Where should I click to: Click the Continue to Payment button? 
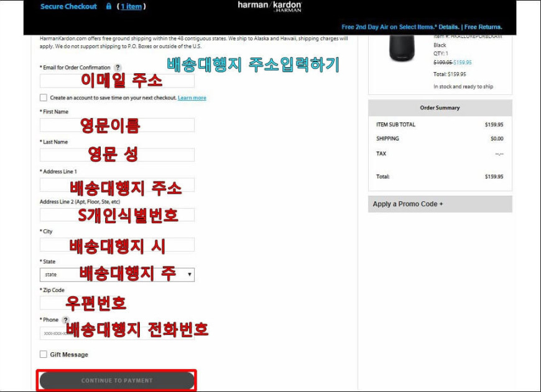tap(117, 381)
